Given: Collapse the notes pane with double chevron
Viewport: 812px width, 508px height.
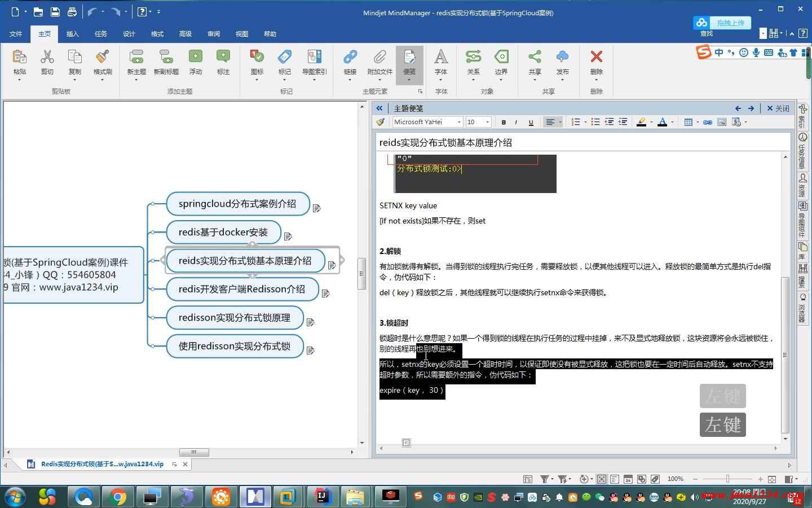Looking at the screenshot, I should coord(379,108).
